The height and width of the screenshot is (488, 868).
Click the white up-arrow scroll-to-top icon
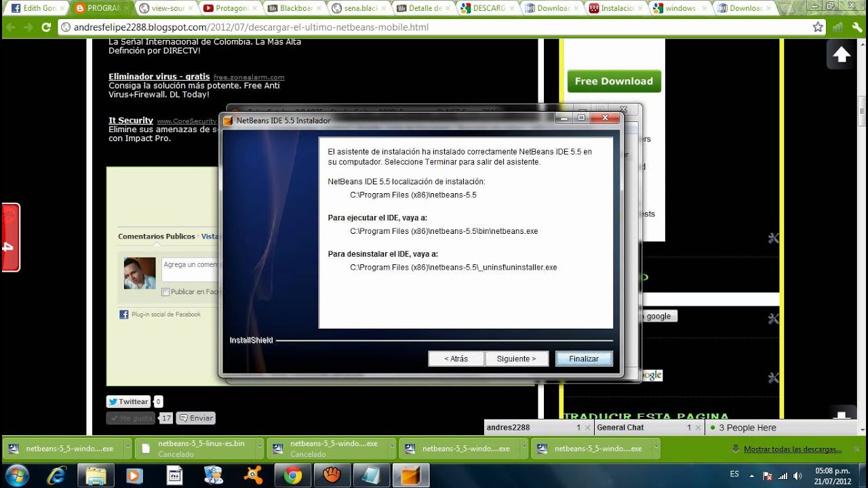point(841,54)
